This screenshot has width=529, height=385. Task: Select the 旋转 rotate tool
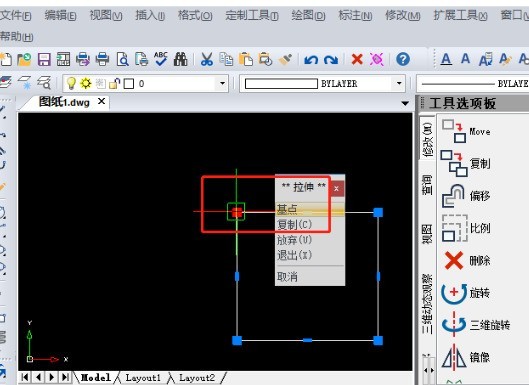point(466,293)
